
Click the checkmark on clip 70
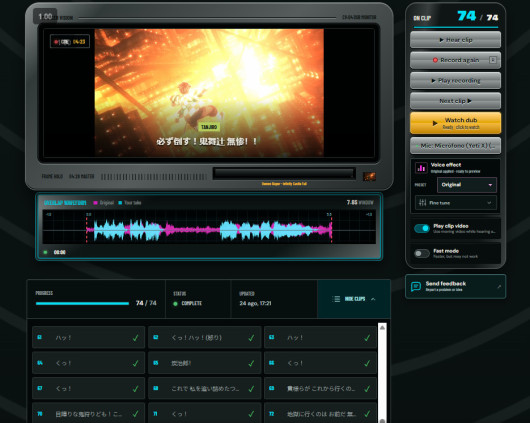[135, 414]
